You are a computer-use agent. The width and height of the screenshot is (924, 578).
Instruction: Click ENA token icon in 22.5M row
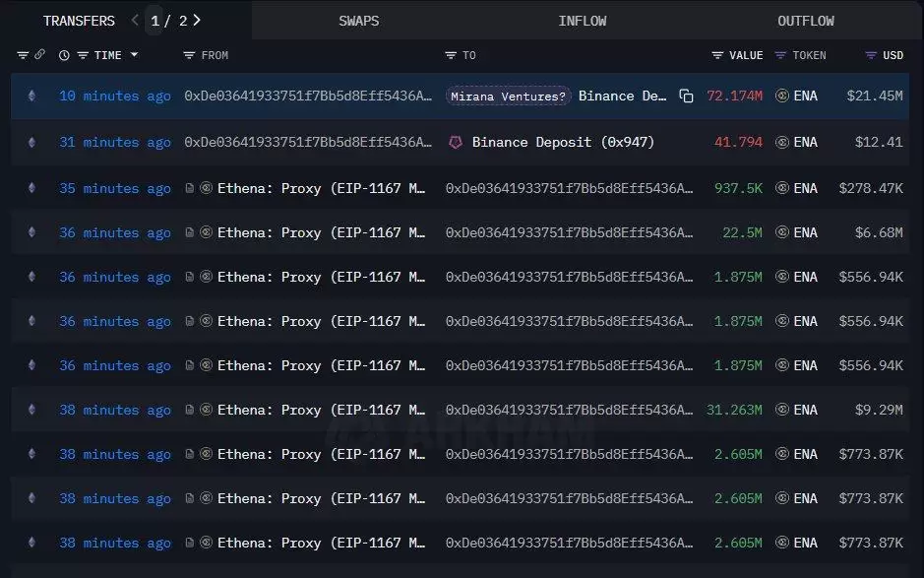[x=782, y=232]
